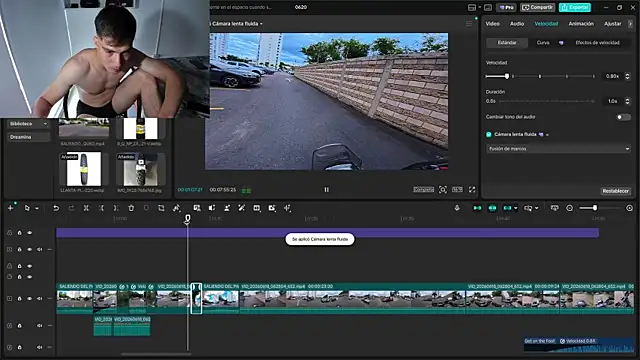Pause the preview playback
Image resolution: width=640 pixels, height=360 pixels.
click(327, 189)
